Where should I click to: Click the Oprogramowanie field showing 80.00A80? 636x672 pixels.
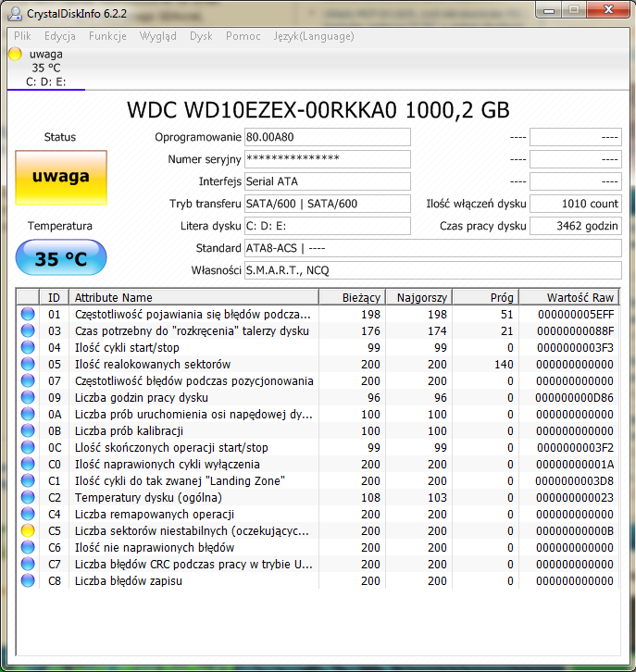pos(328,137)
